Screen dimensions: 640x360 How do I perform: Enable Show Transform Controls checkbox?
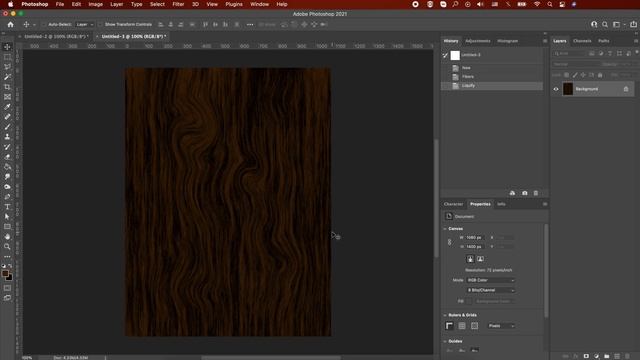(x=100, y=24)
